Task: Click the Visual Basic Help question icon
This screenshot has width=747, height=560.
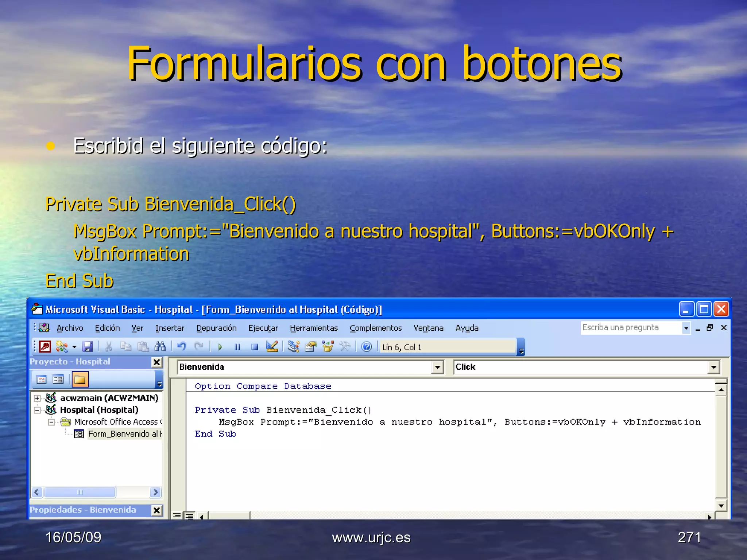Action: coord(367,346)
